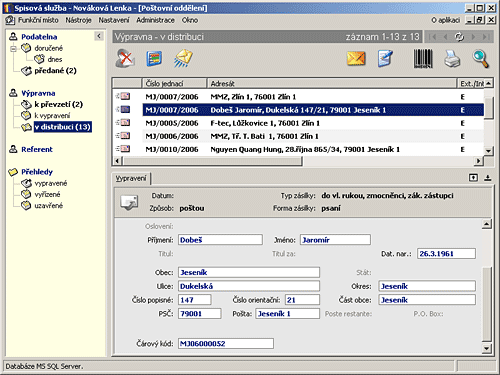Select doručené folder in tree
The height and width of the screenshot is (375, 500).
48,48
